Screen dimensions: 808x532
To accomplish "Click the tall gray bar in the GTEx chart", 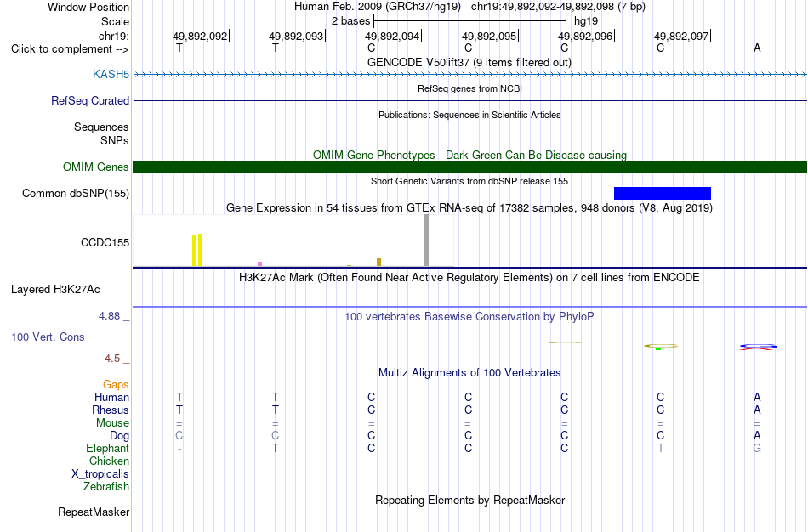I will [426, 241].
